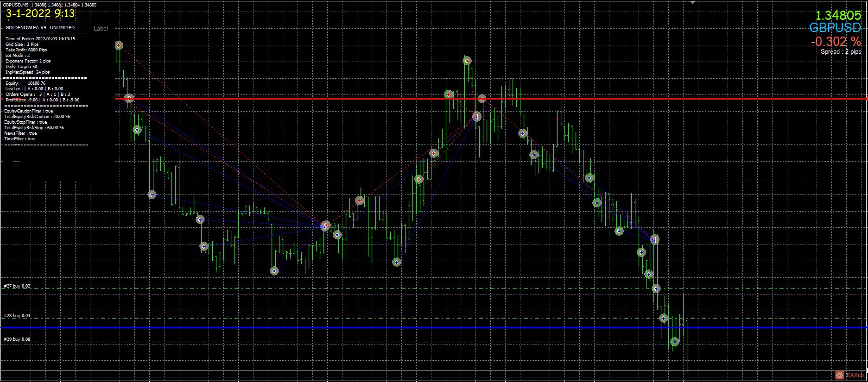Select the thick red horizontal line
Viewport: 868px width, 382px height.
(491, 99)
